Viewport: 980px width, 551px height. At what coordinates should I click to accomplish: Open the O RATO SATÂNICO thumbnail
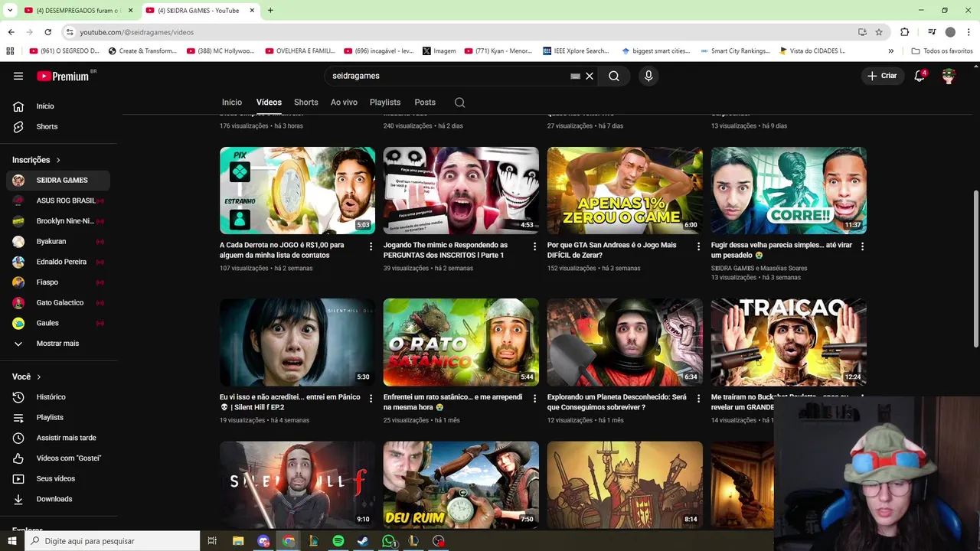[x=461, y=342]
